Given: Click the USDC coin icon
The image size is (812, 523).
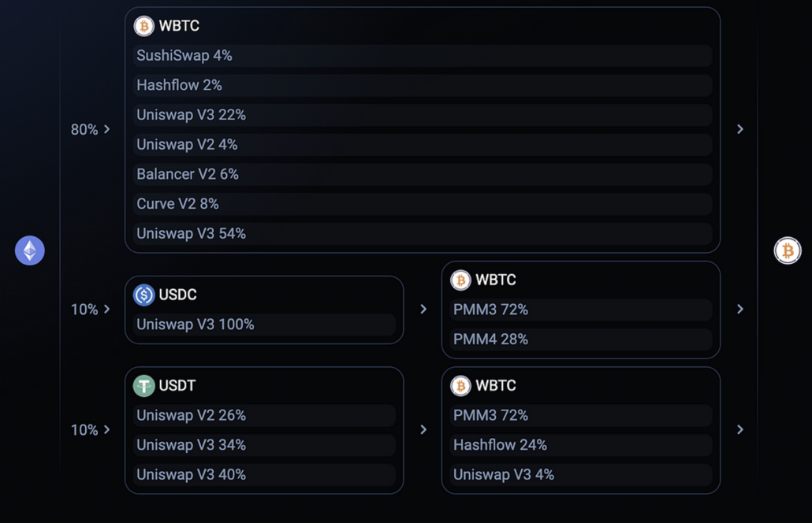Looking at the screenshot, I should point(143,295).
